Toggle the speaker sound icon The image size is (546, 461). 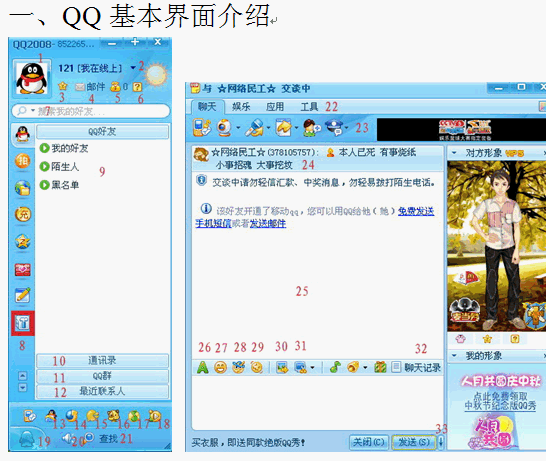pos(67,438)
